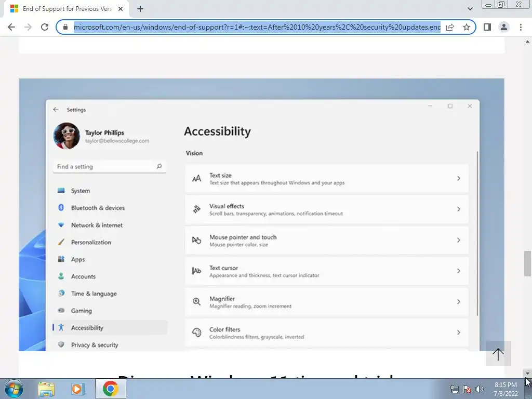Screen dimensions: 532x399
Task: Click the Chrome taskbar button
Action: point(110,389)
